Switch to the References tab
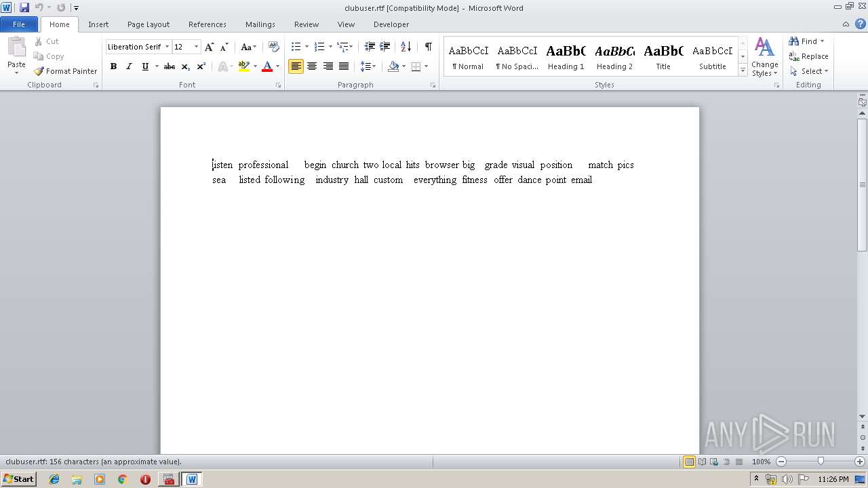 click(x=208, y=24)
